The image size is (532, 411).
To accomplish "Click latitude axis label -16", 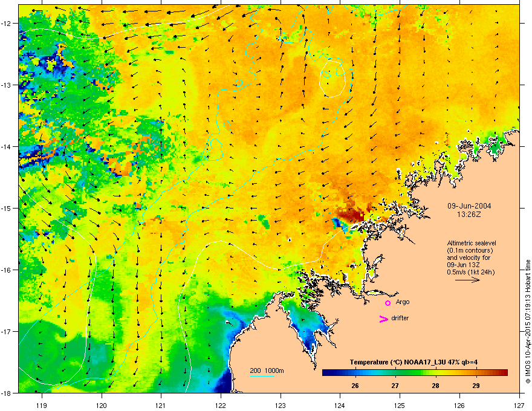I will 7,270.
